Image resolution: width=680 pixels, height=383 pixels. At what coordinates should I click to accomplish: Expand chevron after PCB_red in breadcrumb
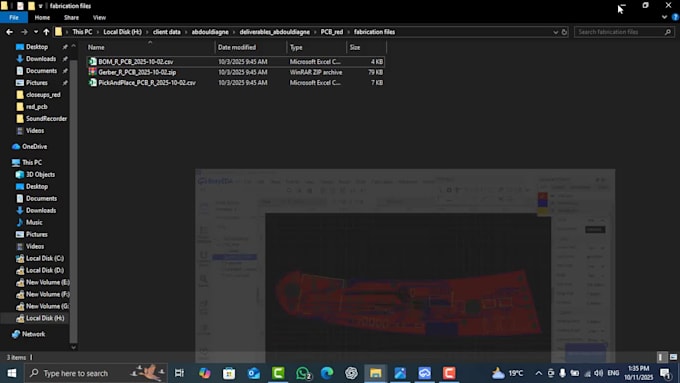[348, 32]
